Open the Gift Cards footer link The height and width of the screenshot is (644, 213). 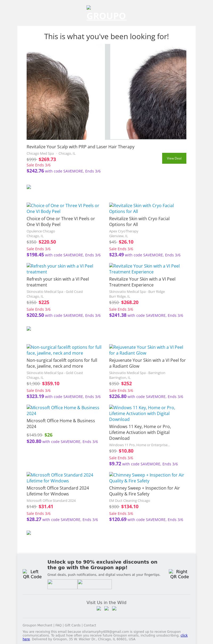tap(72, 625)
